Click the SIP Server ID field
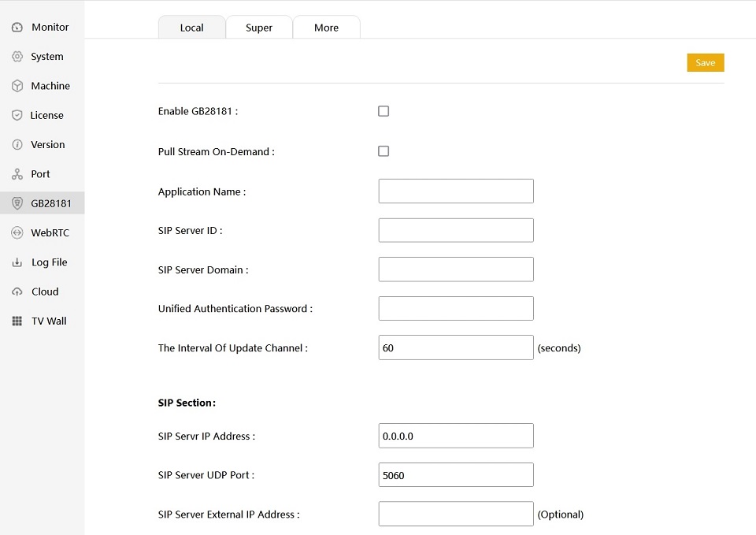 pos(456,230)
